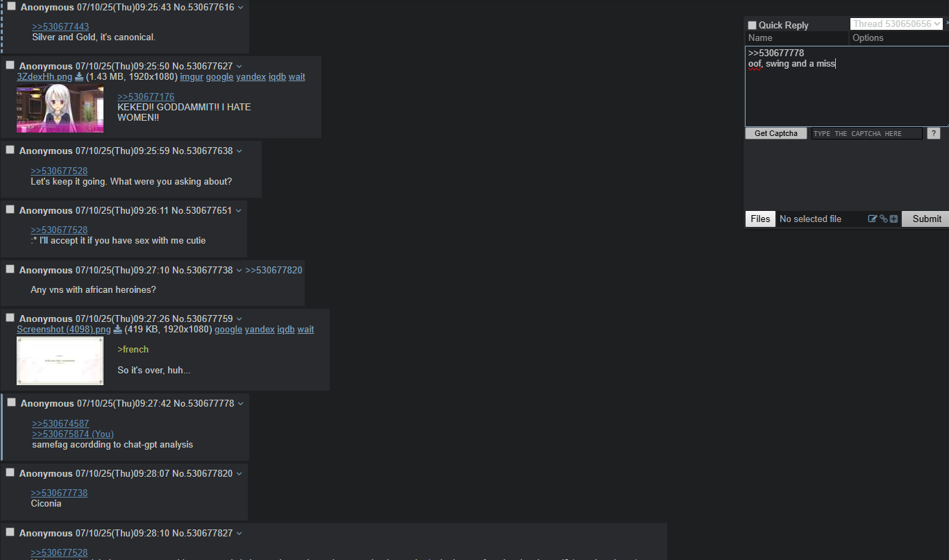The width and height of the screenshot is (949, 560).
Task: Expand the menu arrow on post No.530677759
Action: [240, 319]
